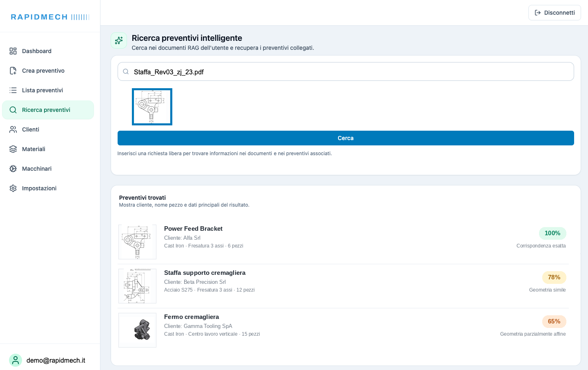Click the Crea preventivo document icon

point(13,71)
